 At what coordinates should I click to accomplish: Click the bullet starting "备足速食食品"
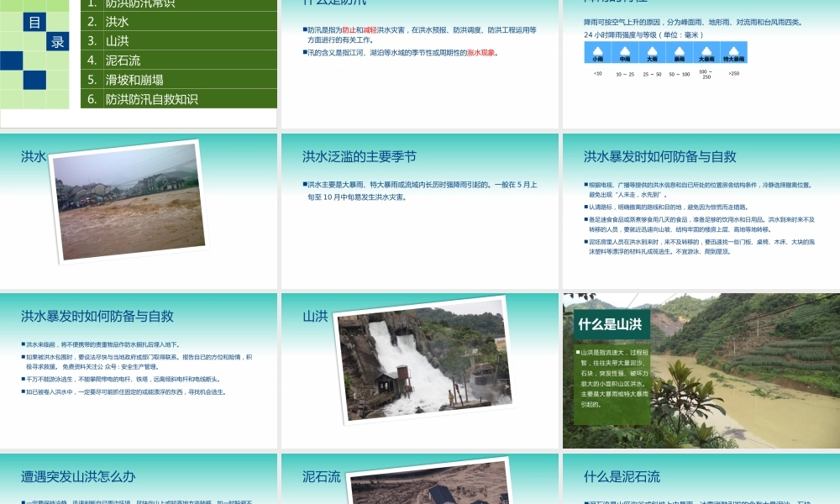pos(700,224)
